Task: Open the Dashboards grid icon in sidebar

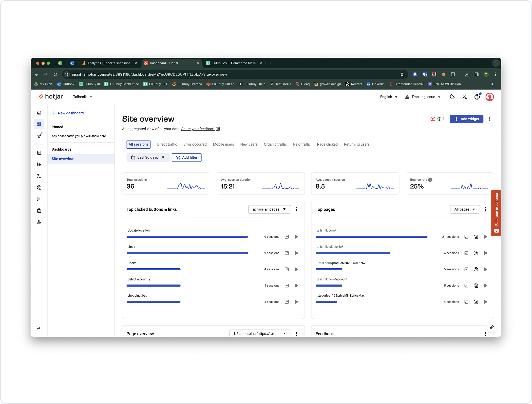Action: (39, 124)
